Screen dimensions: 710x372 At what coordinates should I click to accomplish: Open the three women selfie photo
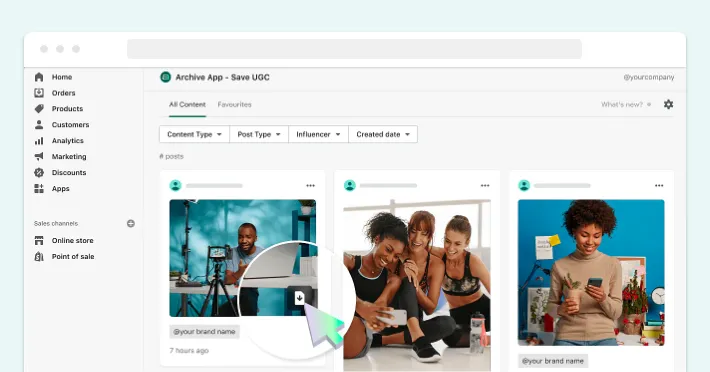pos(417,285)
